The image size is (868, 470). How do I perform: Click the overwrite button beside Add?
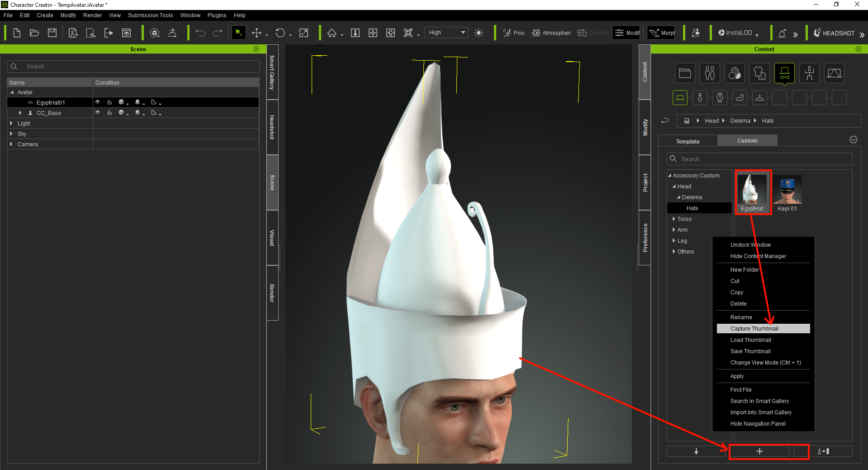coord(823,451)
